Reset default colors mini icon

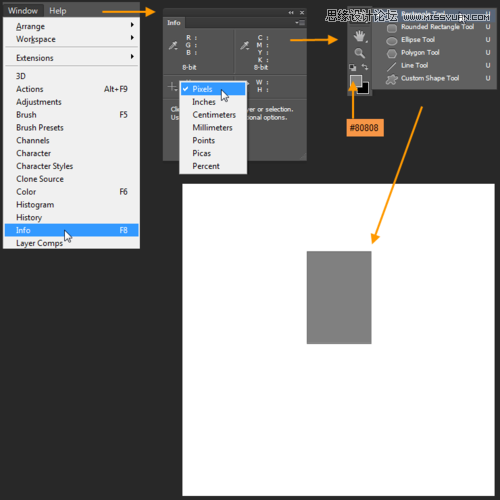tap(352, 67)
